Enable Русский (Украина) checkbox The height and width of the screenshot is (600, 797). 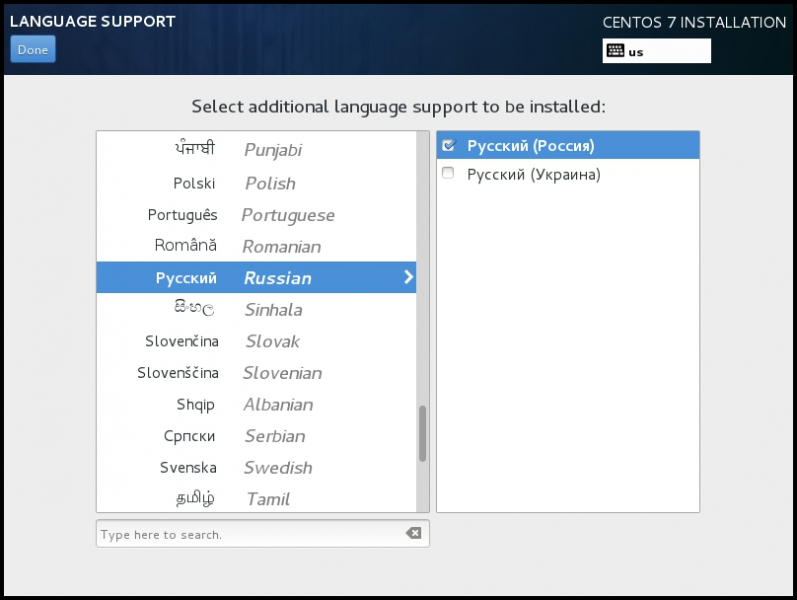point(448,174)
